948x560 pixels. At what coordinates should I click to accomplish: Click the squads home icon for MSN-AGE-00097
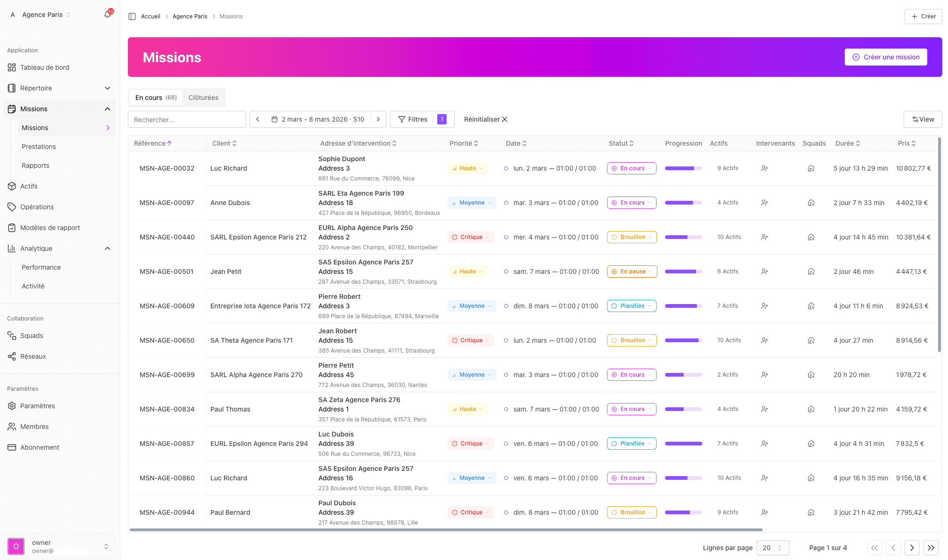click(x=811, y=203)
